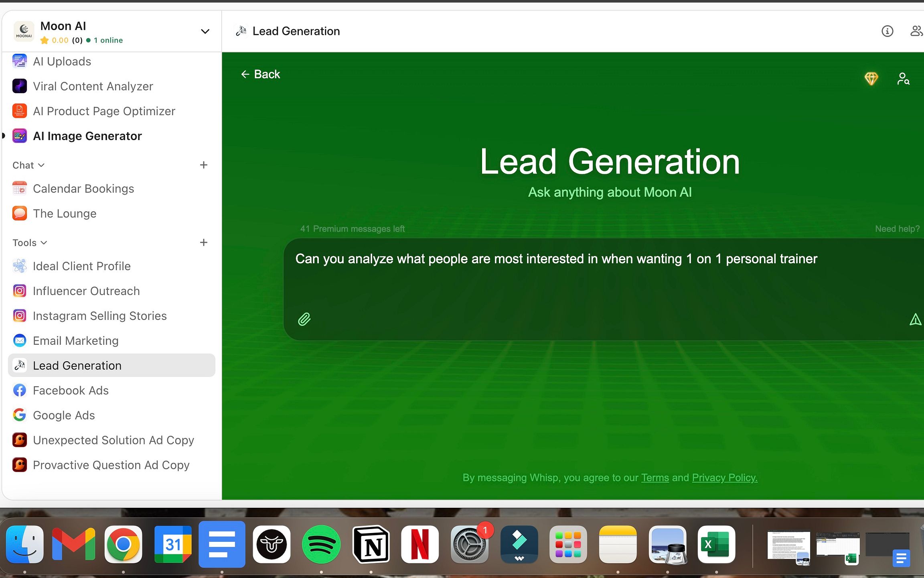The width and height of the screenshot is (924, 578).
Task: Open the info circle icon in header
Action: tap(887, 31)
